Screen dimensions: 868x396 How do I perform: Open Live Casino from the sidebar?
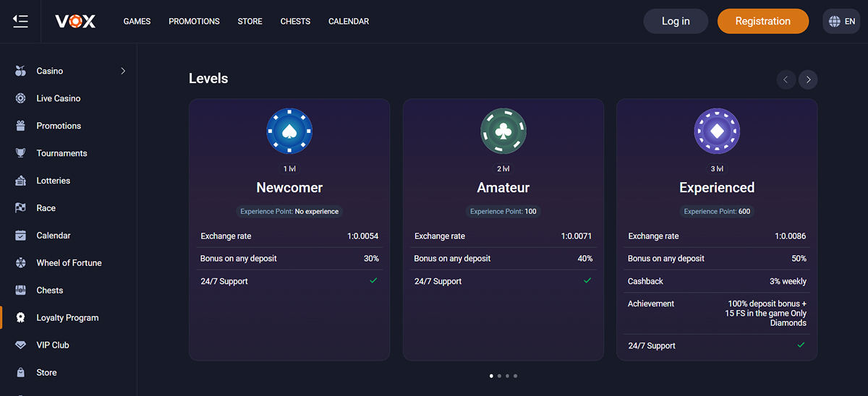(58, 98)
